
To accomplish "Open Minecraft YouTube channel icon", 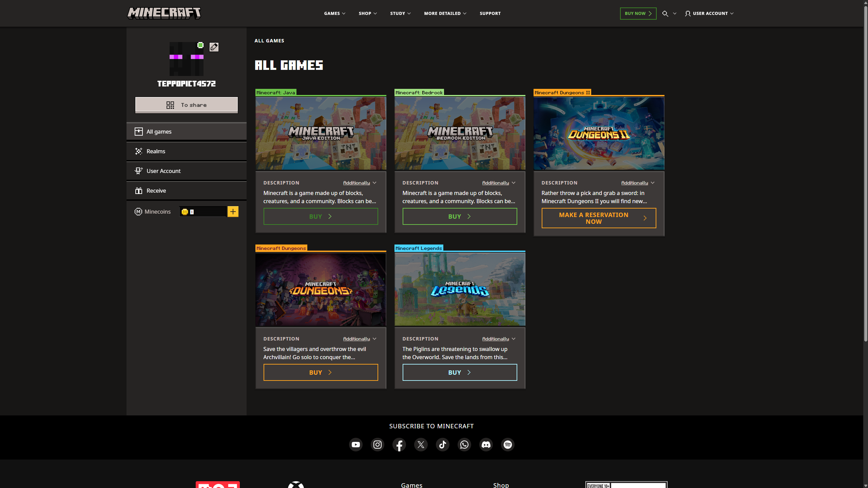I will (x=355, y=445).
